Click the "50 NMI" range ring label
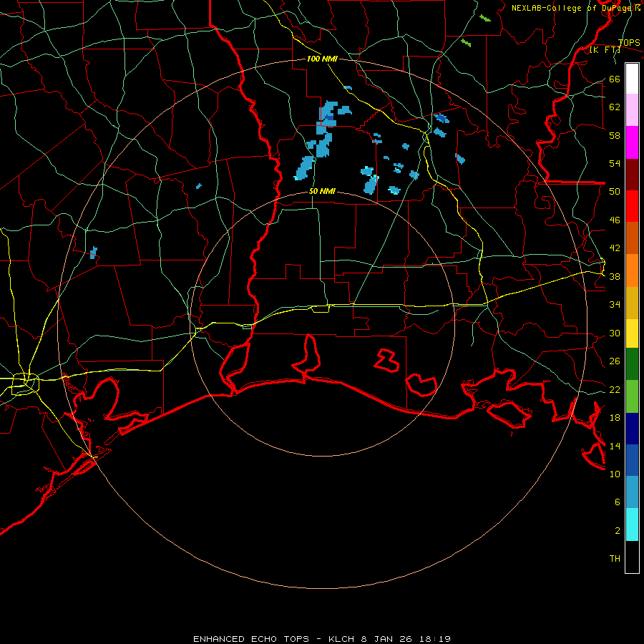The height and width of the screenshot is (644, 644). 322,191
